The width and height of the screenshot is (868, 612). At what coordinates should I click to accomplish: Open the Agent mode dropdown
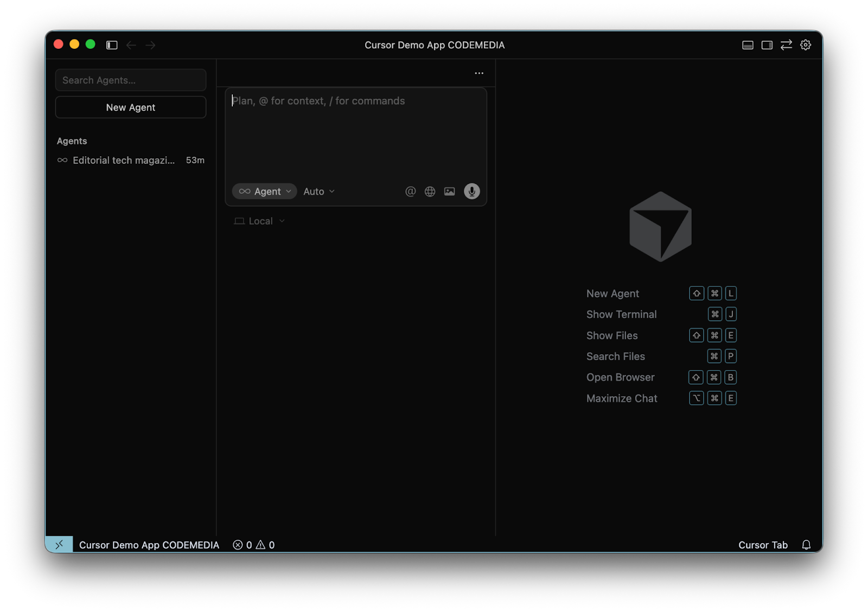point(265,192)
